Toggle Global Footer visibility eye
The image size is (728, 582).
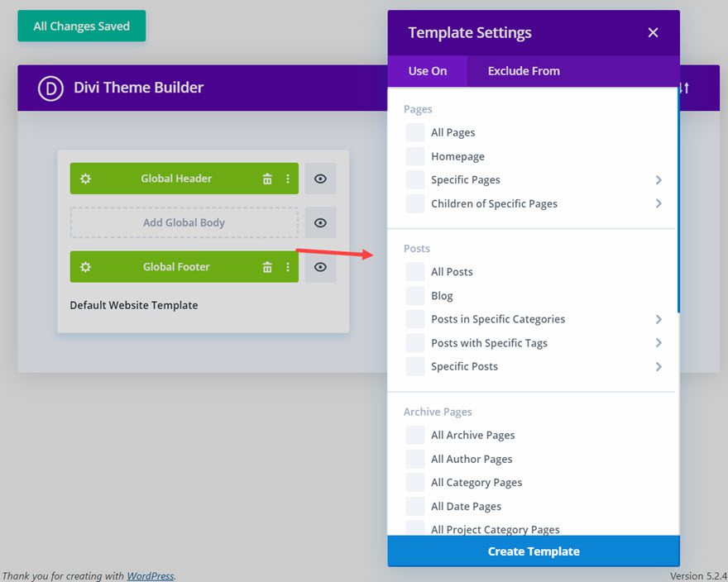click(320, 267)
